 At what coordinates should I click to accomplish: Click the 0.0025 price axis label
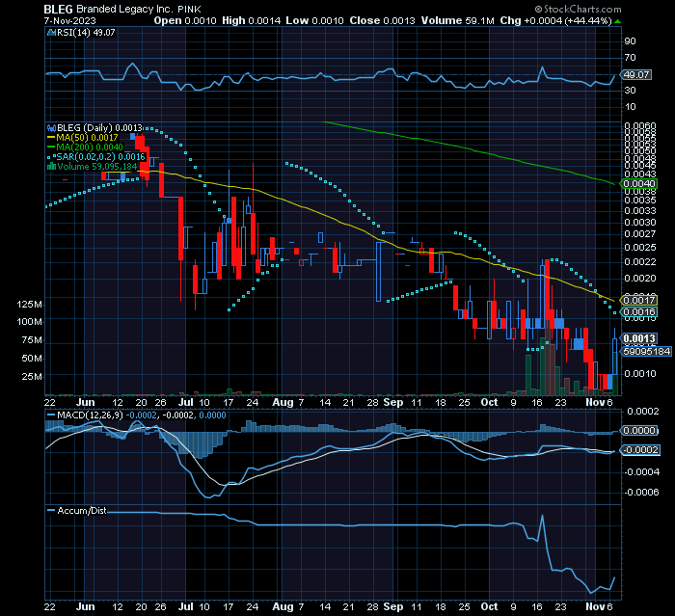pyautogui.click(x=640, y=248)
